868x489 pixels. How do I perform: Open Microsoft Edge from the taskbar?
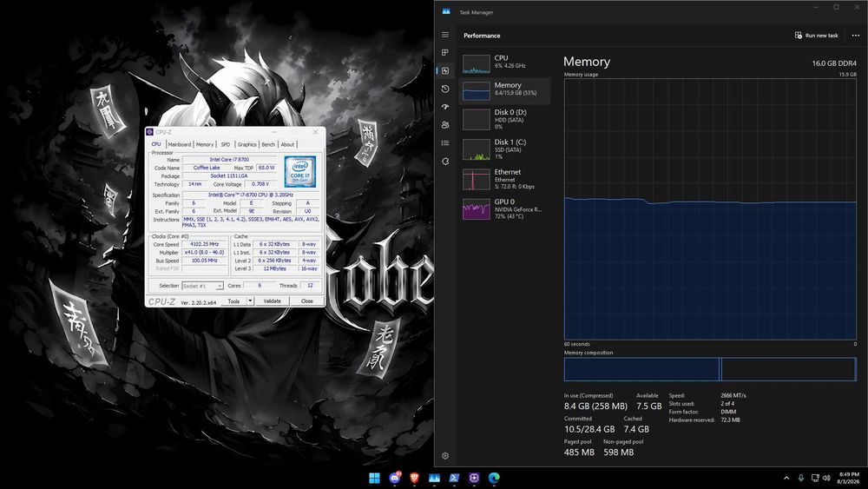pos(495,478)
